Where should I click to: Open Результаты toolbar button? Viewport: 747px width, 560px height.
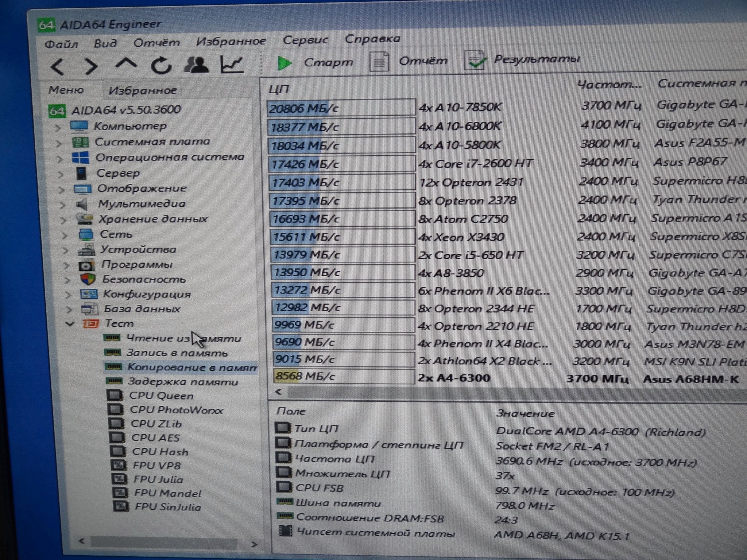pyautogui.click(x=522, y=59)
